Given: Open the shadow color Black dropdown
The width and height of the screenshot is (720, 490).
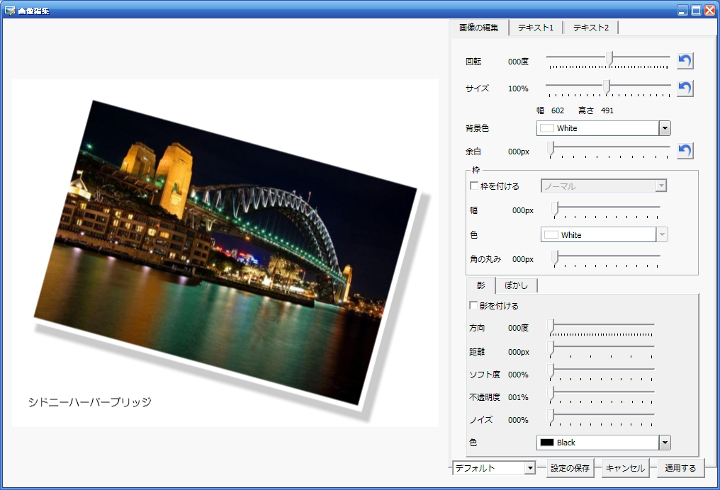Looking at the screenshot, I should point(664,443).
